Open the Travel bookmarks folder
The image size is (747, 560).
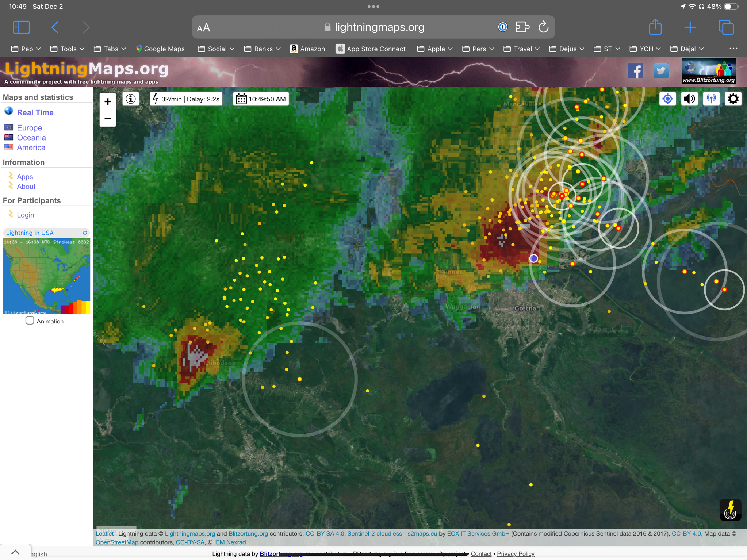pyautogui.click(x=521, y=49)
